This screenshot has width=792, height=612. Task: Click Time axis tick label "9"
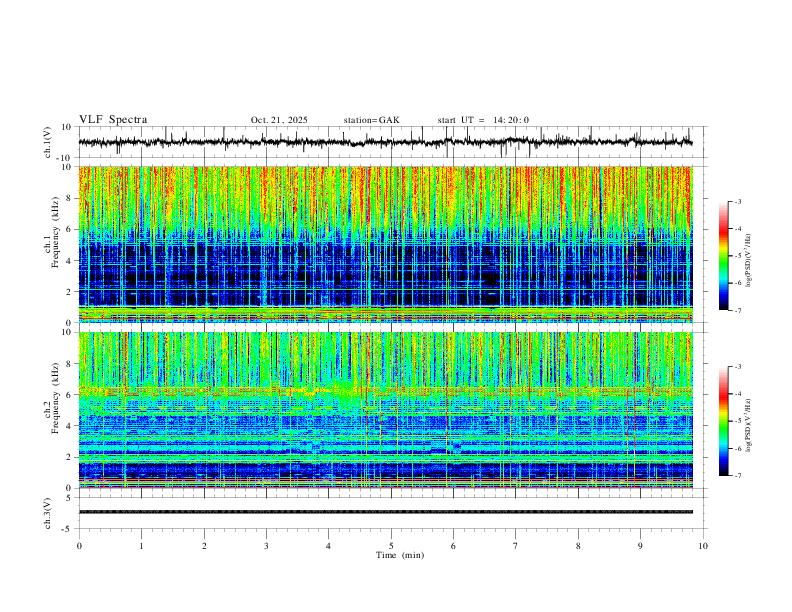[640, 546]
